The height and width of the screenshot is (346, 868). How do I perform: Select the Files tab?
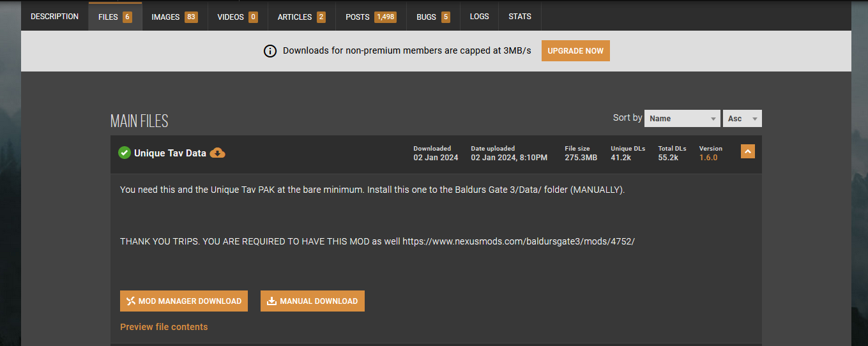click(115, 17)
